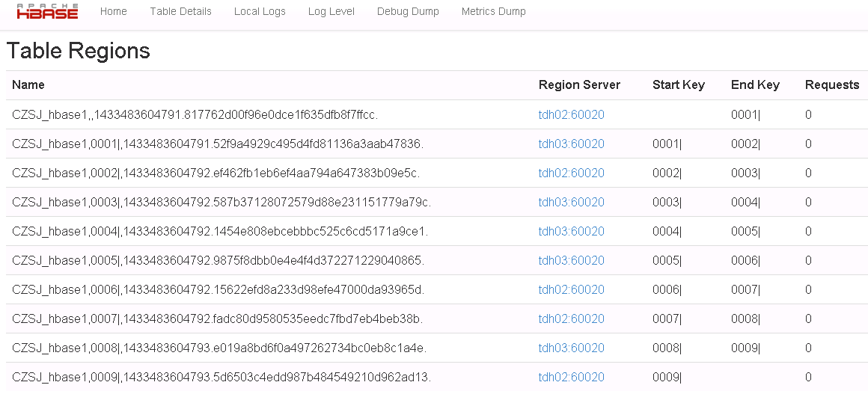This screenshot has height=397, width=868.
Task: Click the Table Regions heading
Action: coord(78,50)
